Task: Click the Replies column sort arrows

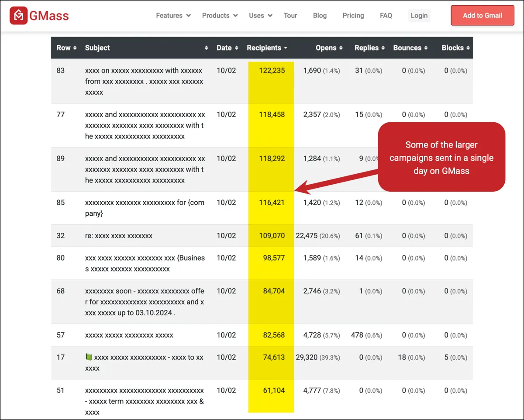Action: pos(383,48)
